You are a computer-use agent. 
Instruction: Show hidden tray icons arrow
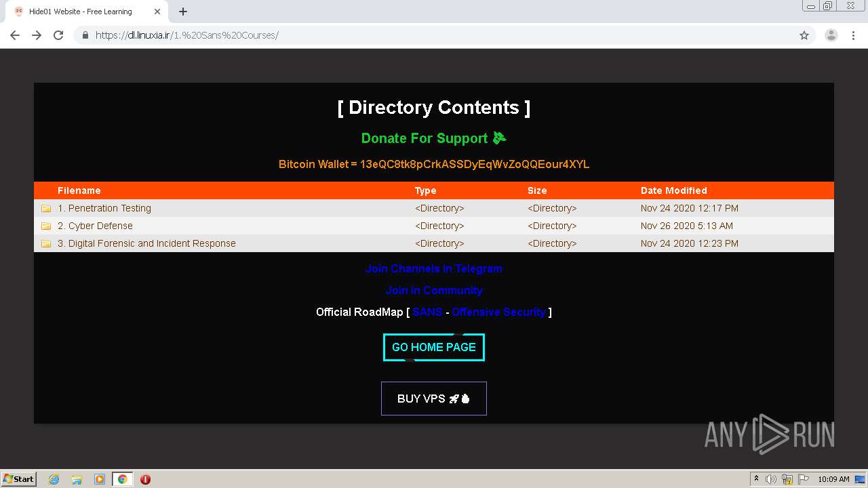[x=756, y=479]
